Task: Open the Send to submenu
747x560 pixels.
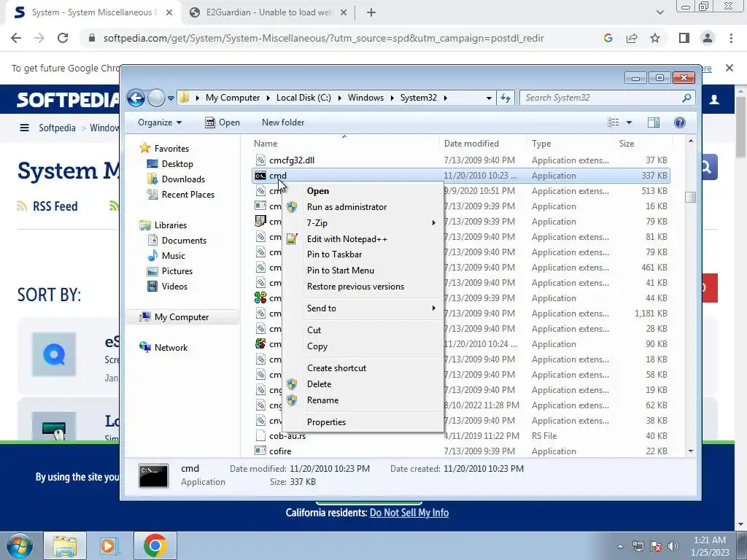Action: [x=322, y=308]
